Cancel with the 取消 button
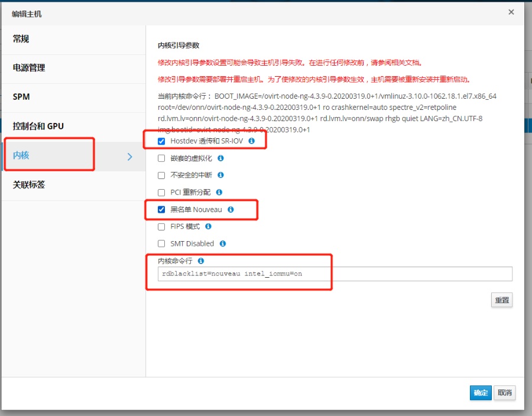Screen dimensions: 532x416 tap(505, 392)
